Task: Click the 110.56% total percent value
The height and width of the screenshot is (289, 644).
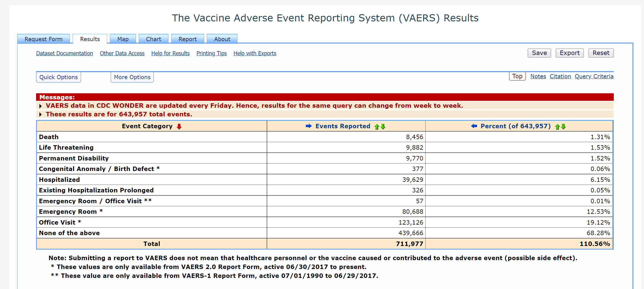Action: (x=595, y=244)
